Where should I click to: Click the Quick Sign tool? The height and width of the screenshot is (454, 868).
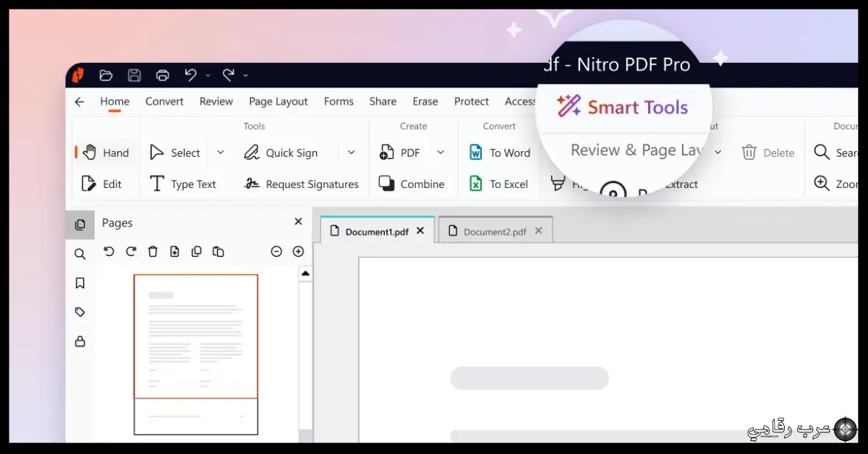pyautogui.click(x=281, y=153)
